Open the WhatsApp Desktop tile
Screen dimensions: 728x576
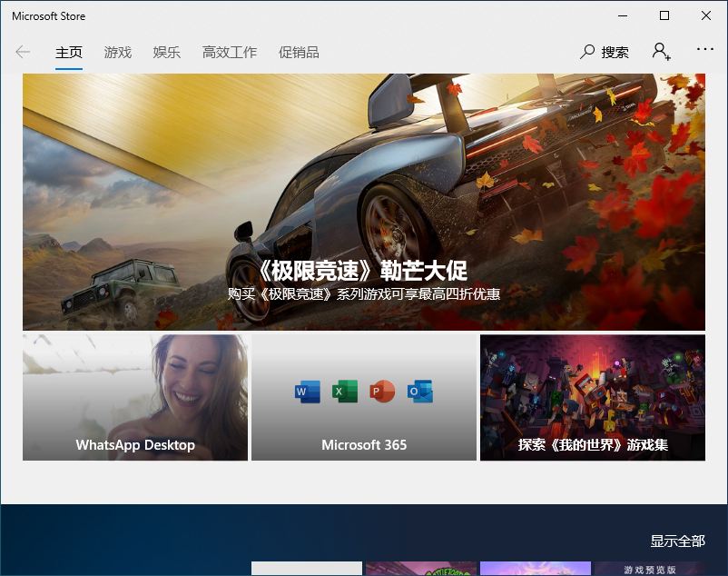pos(135,398)
